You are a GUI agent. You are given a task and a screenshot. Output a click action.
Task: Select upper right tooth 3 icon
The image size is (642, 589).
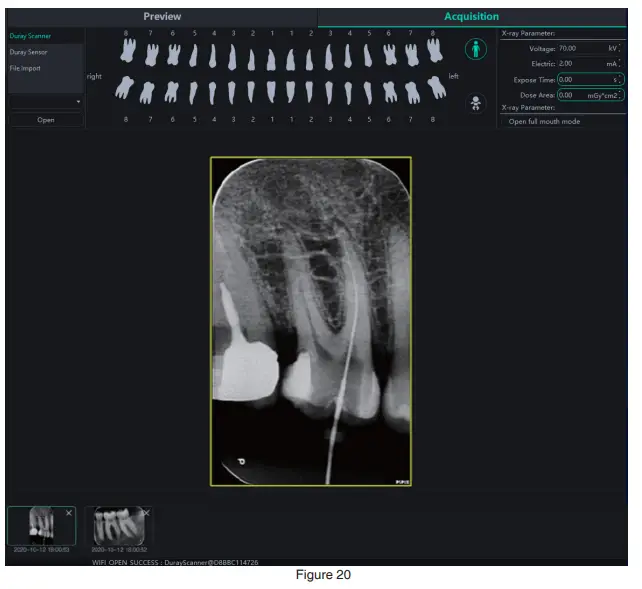[x=232, y=57]
